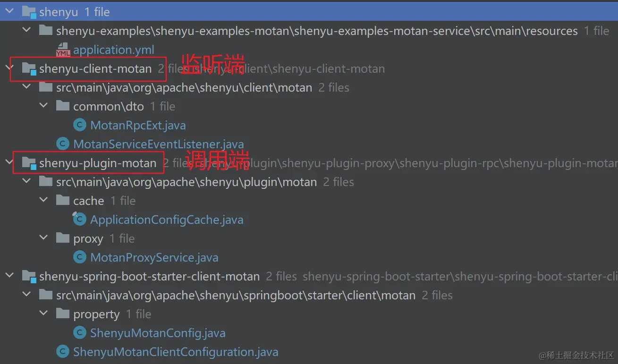This screenshot has width=618, height=364.
Task: Click folder icon for plugin\motan source path
Action: coord(45,182)
